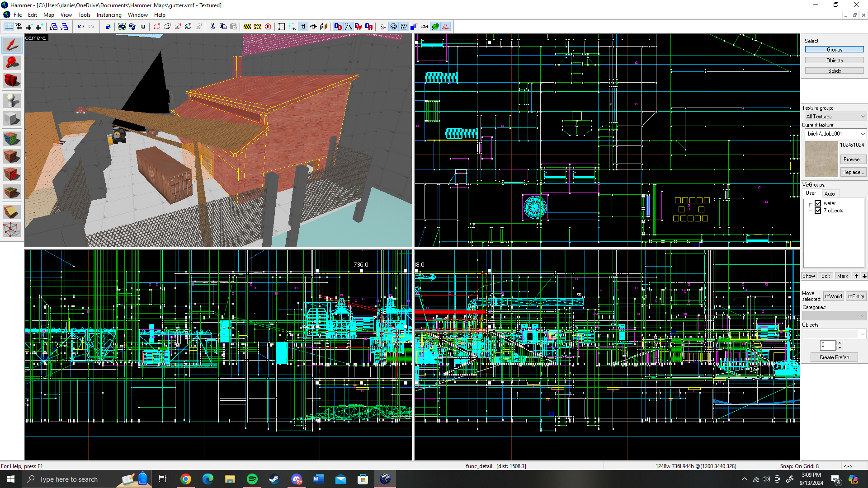The height and width of the screenshot is (488, 868).
Task: Uncheck the 7 objects visgroup checkbox
Action: coord(818,211)
